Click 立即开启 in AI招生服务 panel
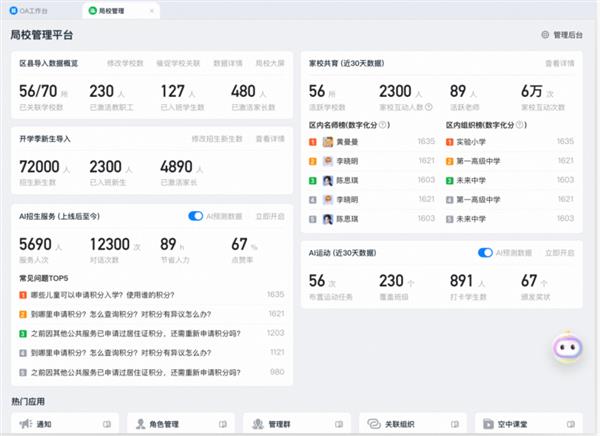The image size is (600, 436). tap(270, 215)
